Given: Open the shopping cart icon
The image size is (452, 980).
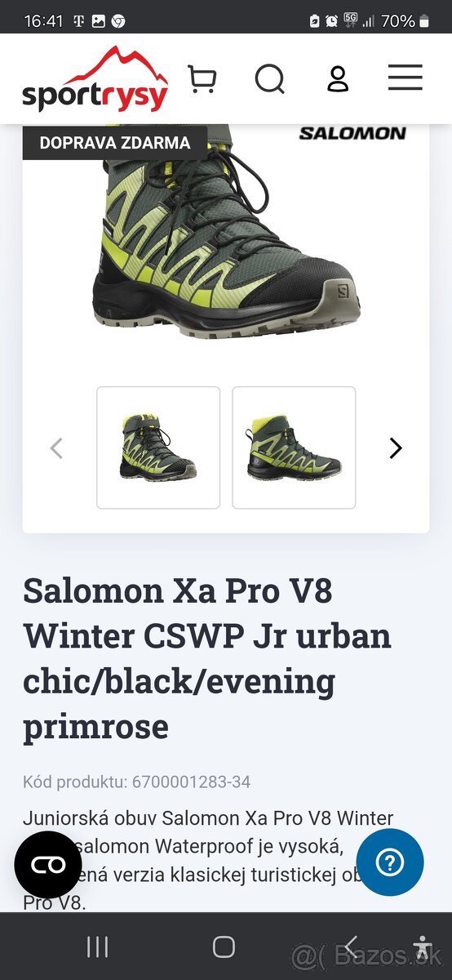Looking at the screenshot, I should coord(202,79).
